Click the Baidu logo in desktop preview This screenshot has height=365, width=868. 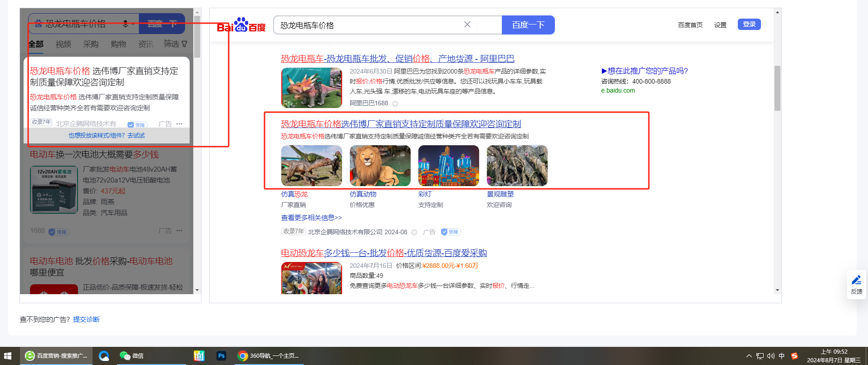pos(241,25)
